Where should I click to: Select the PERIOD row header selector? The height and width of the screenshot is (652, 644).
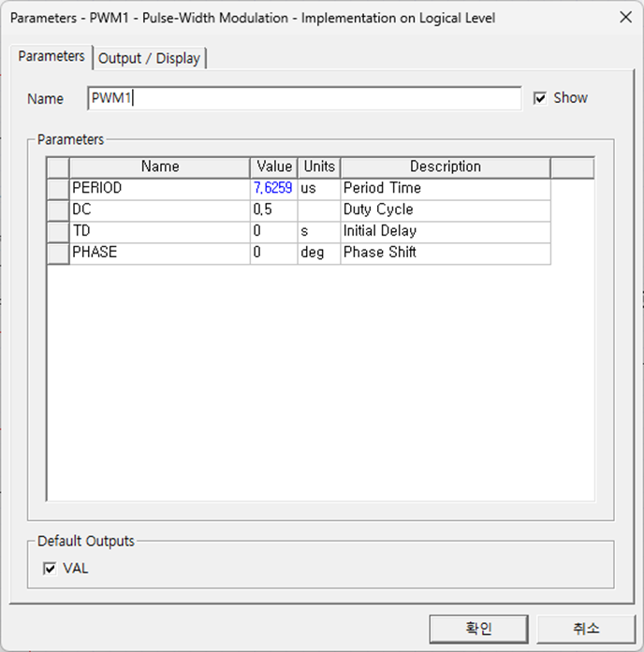click(x=58, y=188)
